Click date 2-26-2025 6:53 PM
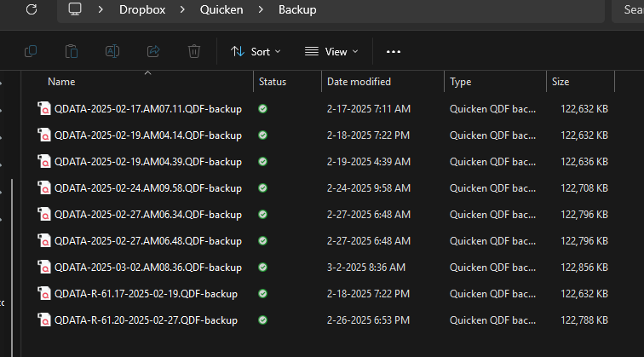Screen dimensions: 644x357 368,320
